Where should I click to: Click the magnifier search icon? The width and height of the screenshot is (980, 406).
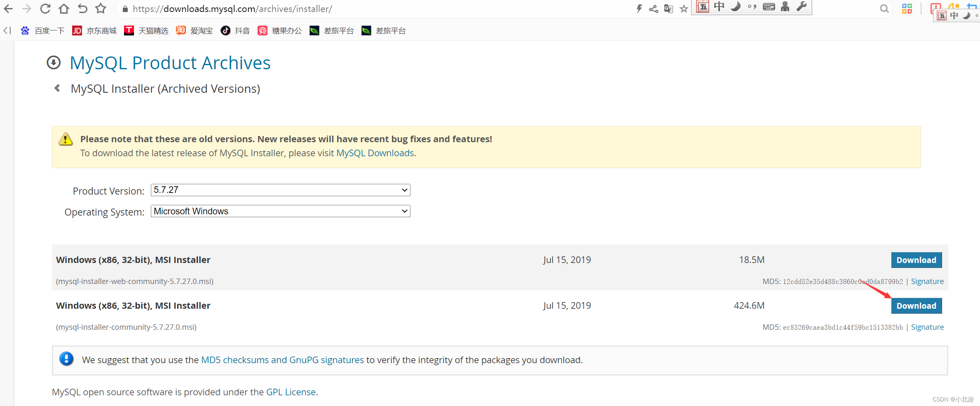pyautogui.click(x=884, y=9)
